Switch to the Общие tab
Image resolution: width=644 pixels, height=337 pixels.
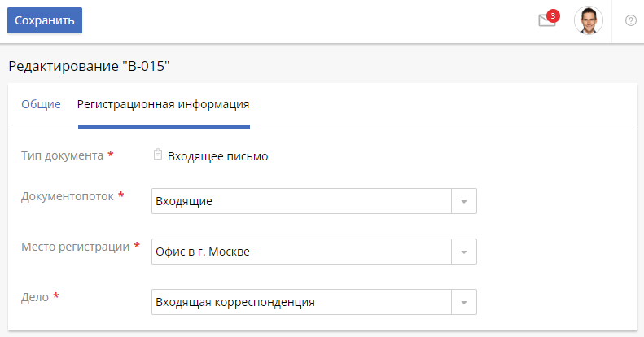coord(41,104)
